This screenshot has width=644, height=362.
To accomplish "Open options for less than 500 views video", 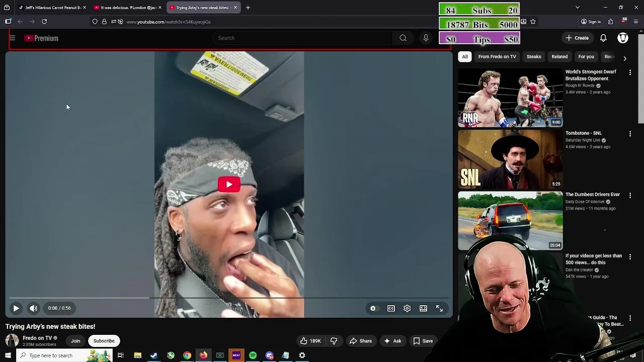I will [x=630, y=256].
